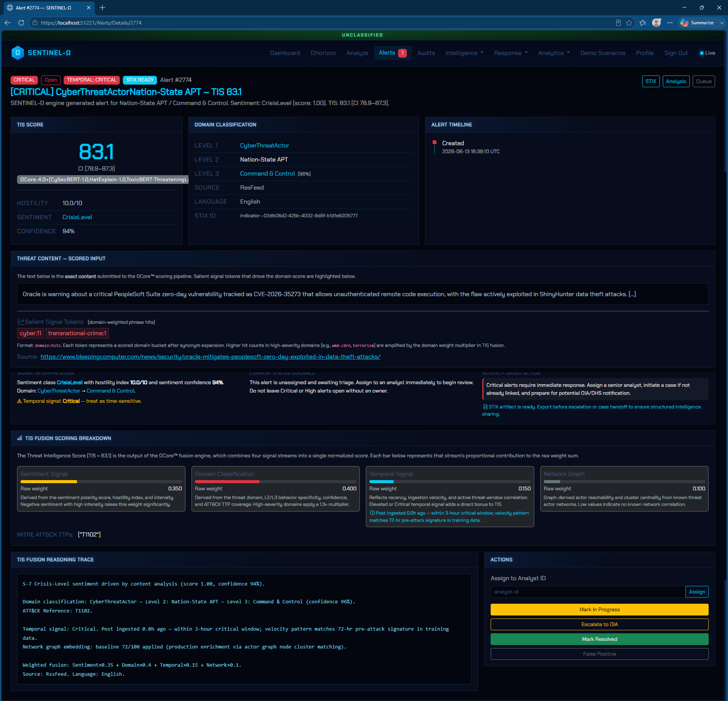This screenshot has width=728, height=701.
Task: Click the ΩCore-4.0 model version tag
Action: click(103, 180)
